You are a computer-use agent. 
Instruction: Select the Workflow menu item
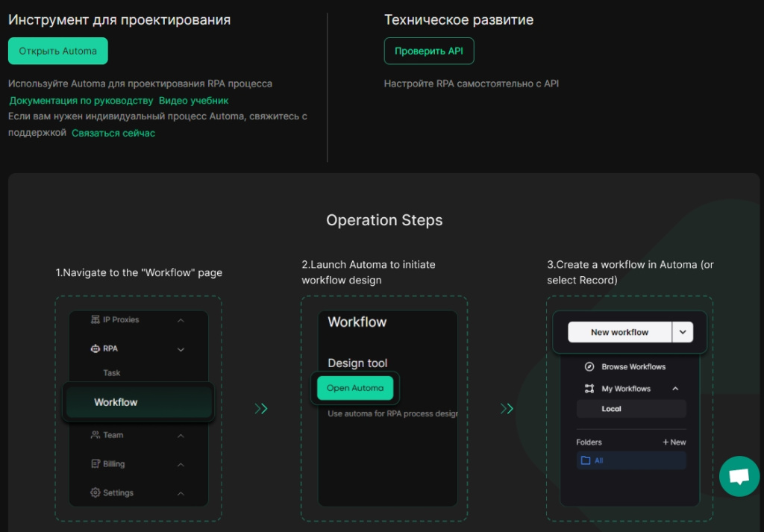139,402
